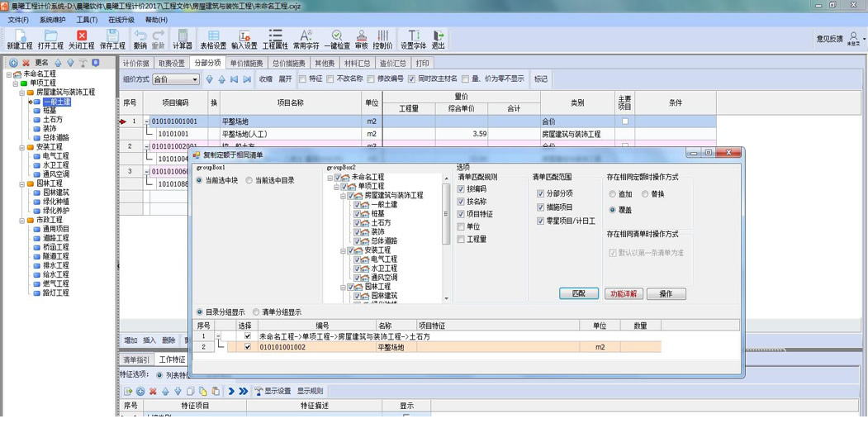Uncheck 措施项目 match range
This screenshot has width=868, height=433.
[541, 207]
